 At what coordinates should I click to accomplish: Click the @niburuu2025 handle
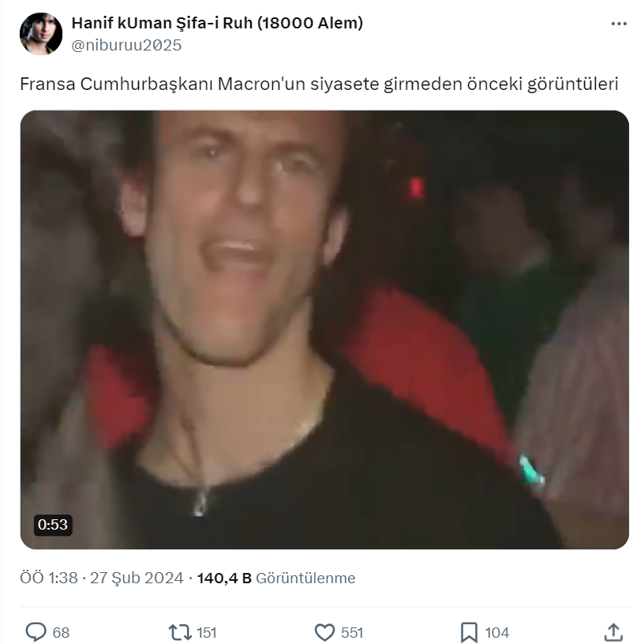click(x=126, y=45)
